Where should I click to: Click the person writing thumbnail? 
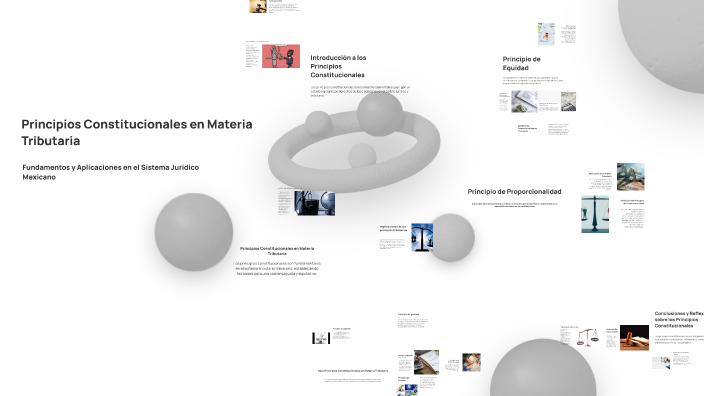click(471, 362)
